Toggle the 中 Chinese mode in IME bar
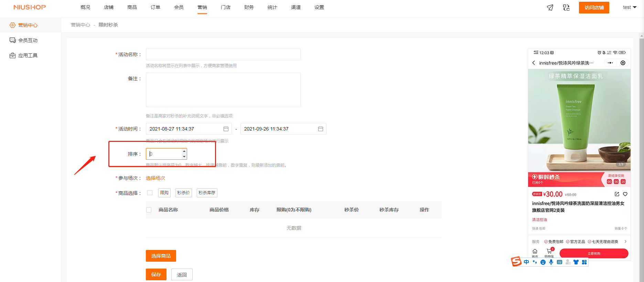The height and width of the screenshot is (282, 644). coord(526,262)
